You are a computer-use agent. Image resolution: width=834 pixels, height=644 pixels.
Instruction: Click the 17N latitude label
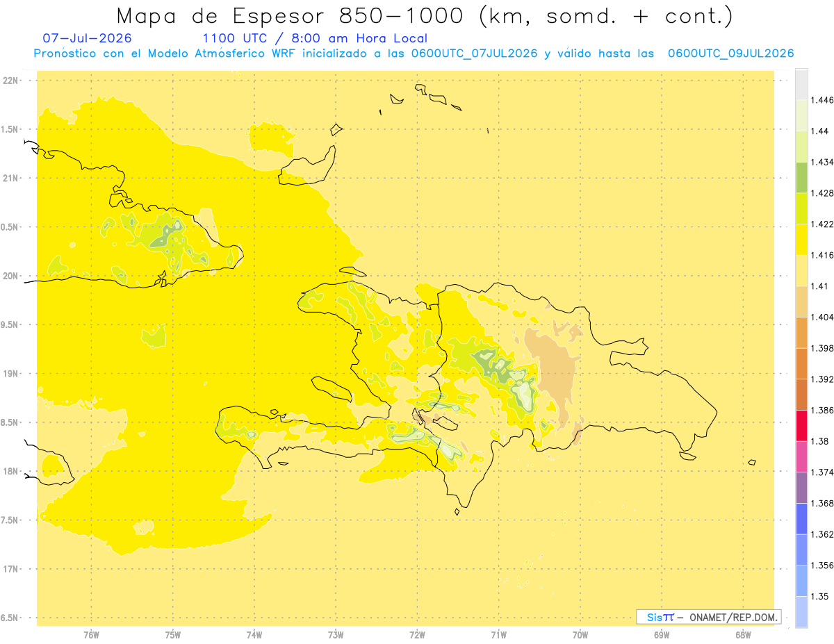[11, 569]
